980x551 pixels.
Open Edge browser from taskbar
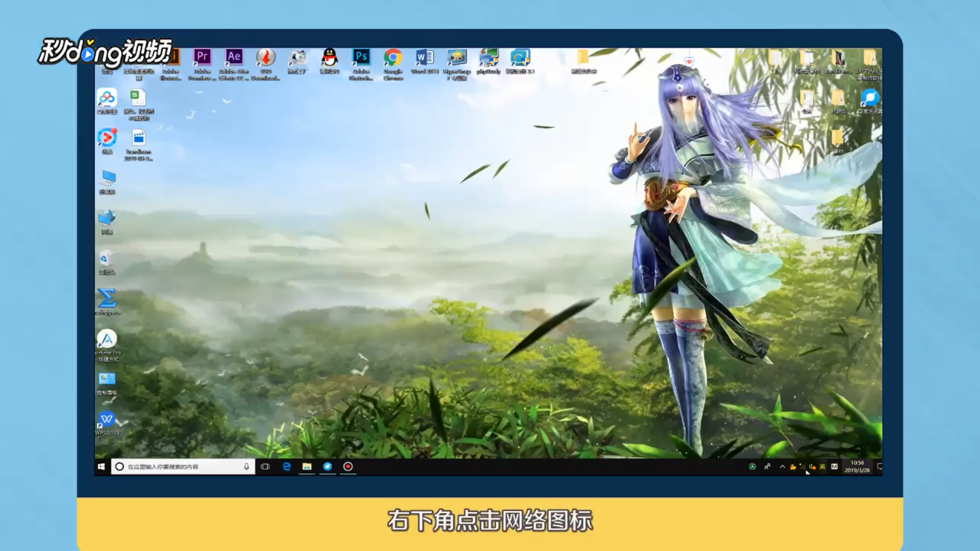287,466
